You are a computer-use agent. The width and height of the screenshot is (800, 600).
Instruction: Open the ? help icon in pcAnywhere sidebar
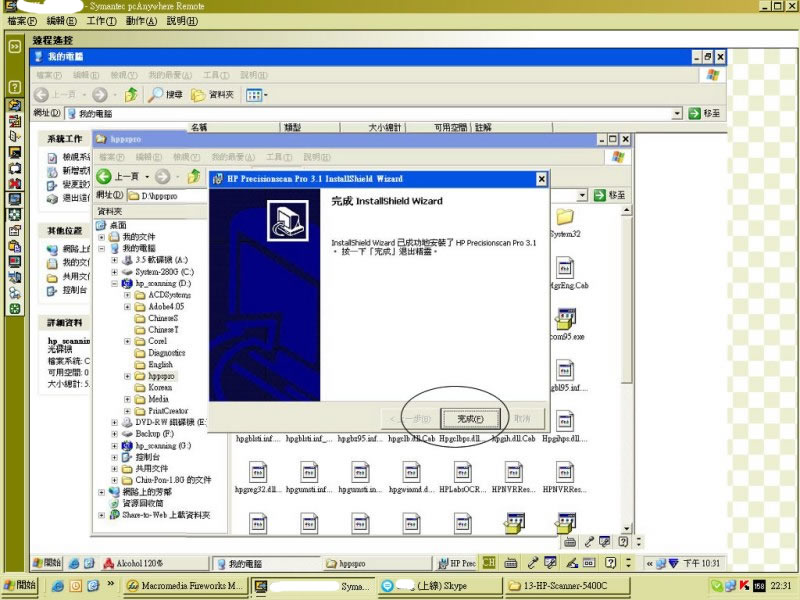(x=15, y=87)
